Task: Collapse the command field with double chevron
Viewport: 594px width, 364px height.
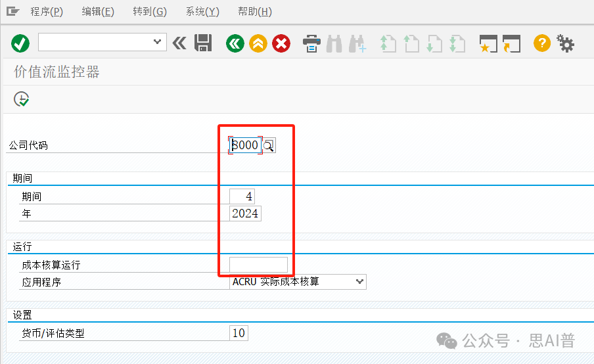Action: tap(179, 43)
